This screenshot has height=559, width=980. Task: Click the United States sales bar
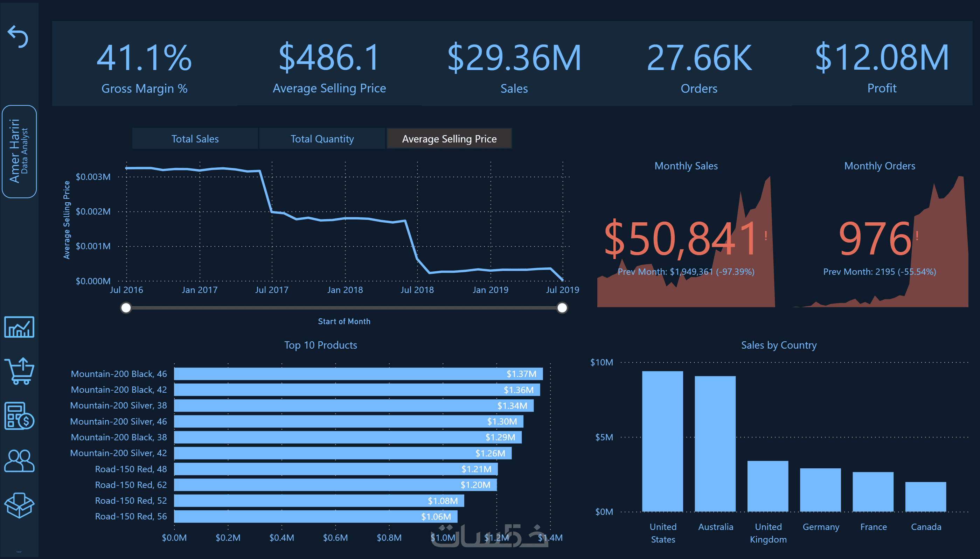tap(662, 441)
